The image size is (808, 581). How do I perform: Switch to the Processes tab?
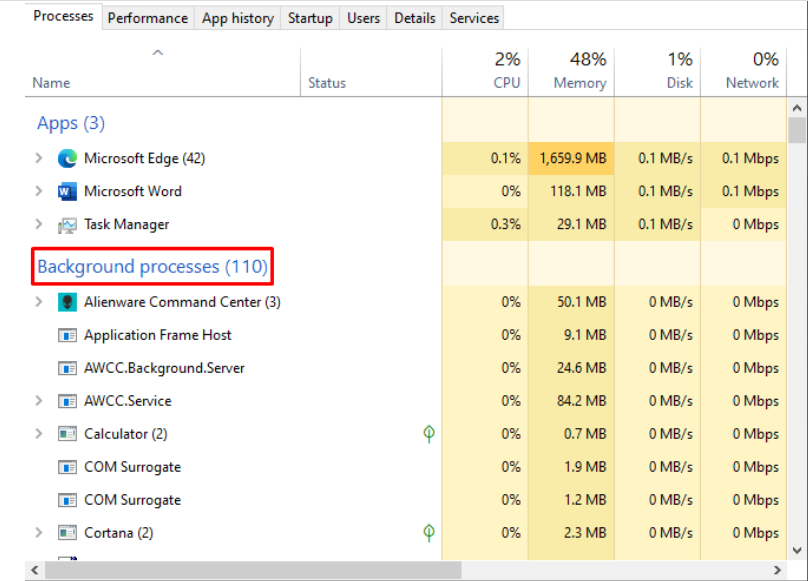[63, 16]
